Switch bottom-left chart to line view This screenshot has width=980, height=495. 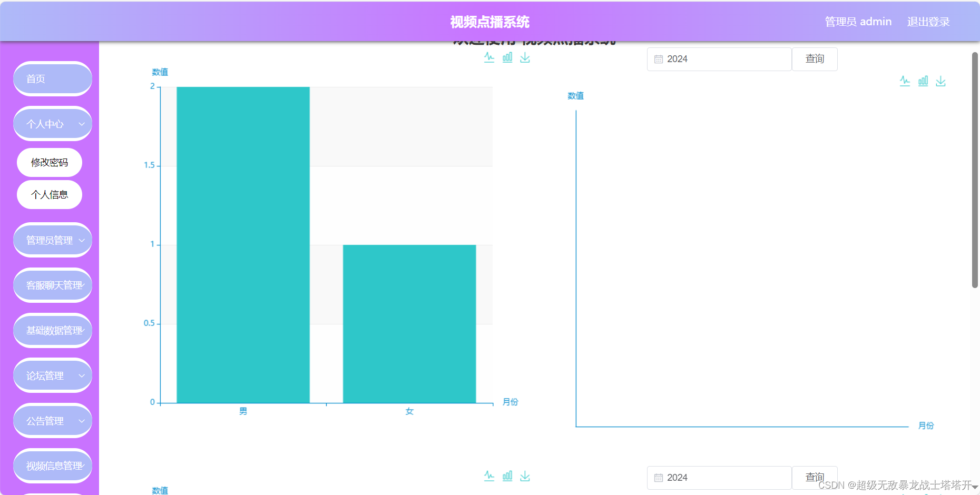coord(489,476)
